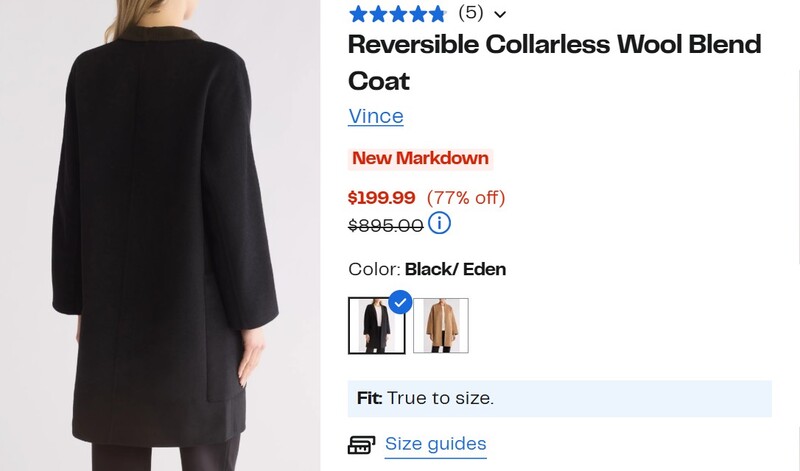This screenshot has width=800, height=471.
Task: Click the blue checkmark on selected swatch
Action: tap(400, 302)
